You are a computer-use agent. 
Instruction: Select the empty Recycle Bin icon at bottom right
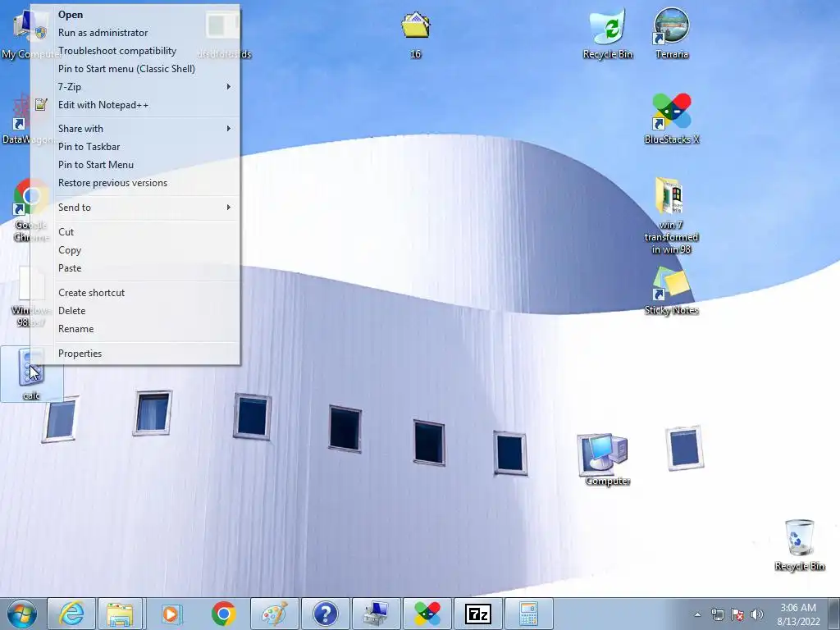pyautogui.click(x=799, y=545)
